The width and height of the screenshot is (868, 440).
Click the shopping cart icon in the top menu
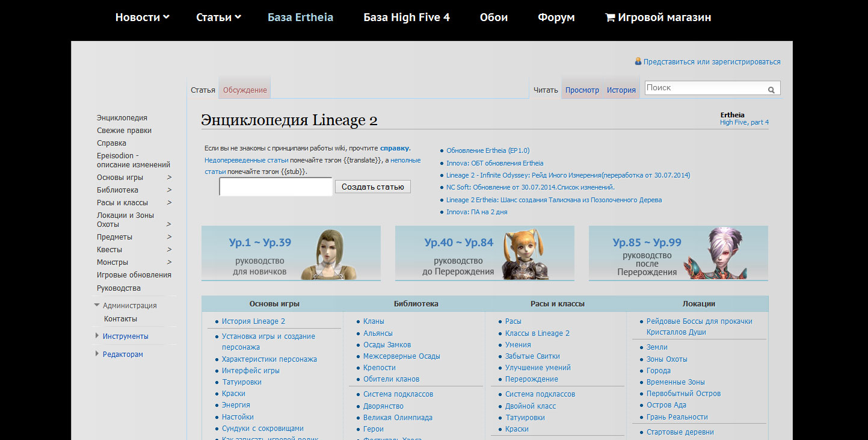(x=610, y=17)
